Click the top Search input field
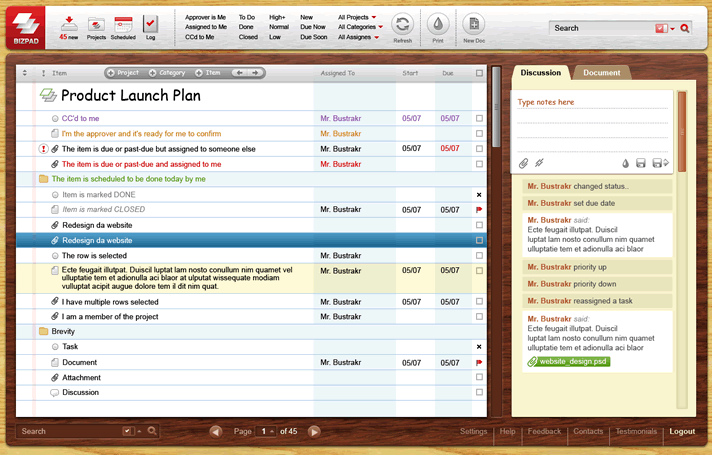Viewport: 712px width, 455px height. click(602, 28)
